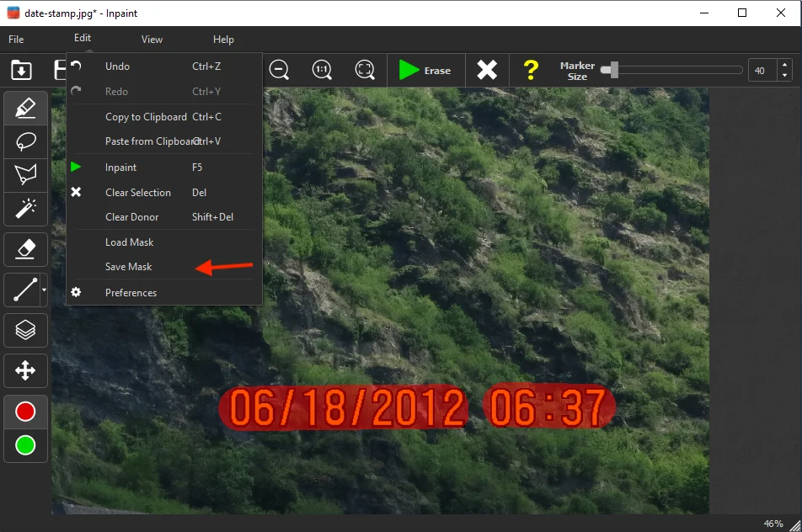
Task: Click the white X clear selection icon
Action: (x=487, y=70)
